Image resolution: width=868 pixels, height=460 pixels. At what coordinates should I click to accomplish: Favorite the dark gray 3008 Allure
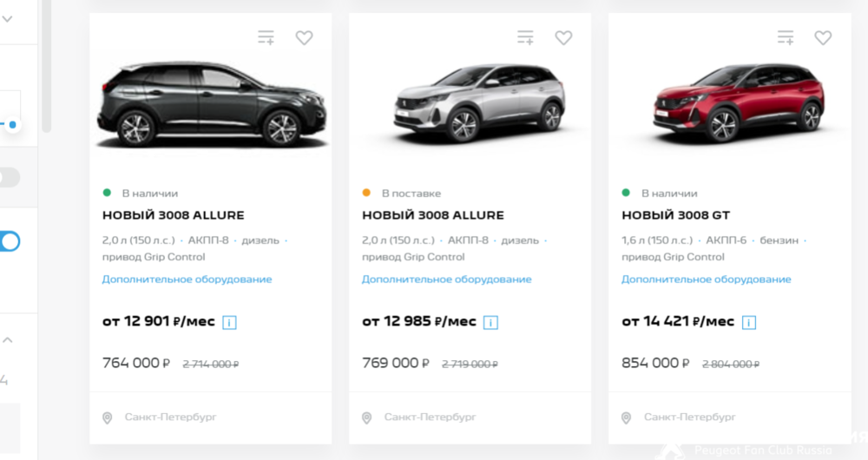point(304,37)
